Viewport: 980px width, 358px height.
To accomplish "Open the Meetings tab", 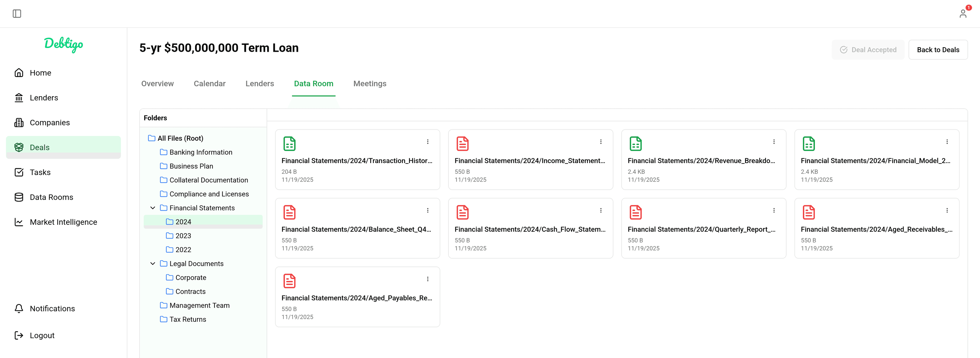I will point(369,83).
